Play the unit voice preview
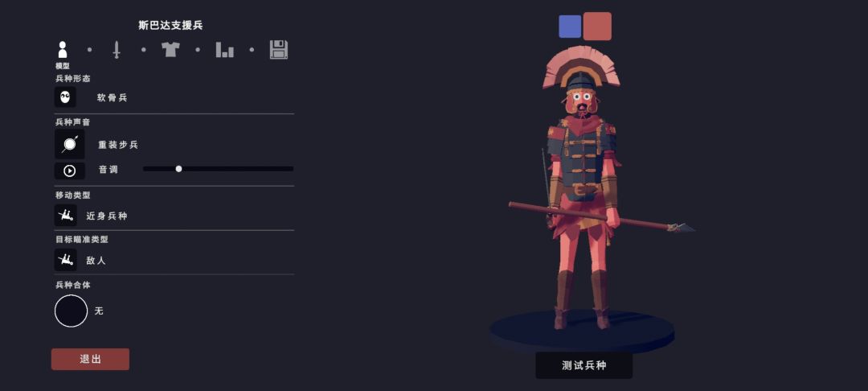This screenshot has height=391, width=868. click(70, 171)
